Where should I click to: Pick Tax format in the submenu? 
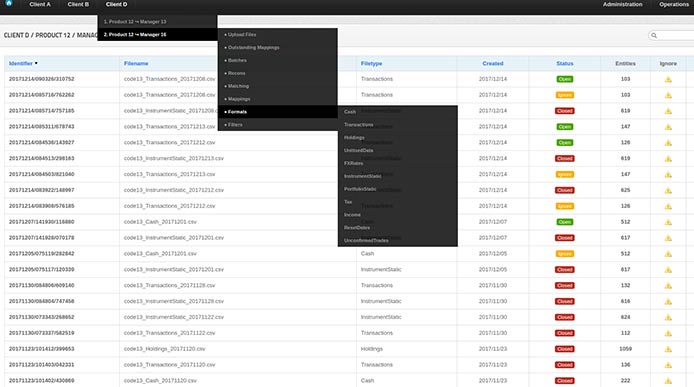(x=397, y=202)
